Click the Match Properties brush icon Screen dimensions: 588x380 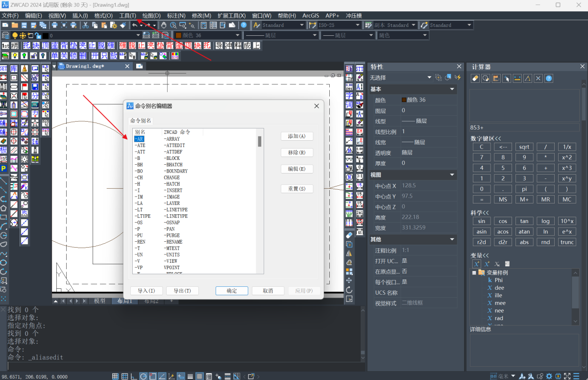tap(123, 25)
